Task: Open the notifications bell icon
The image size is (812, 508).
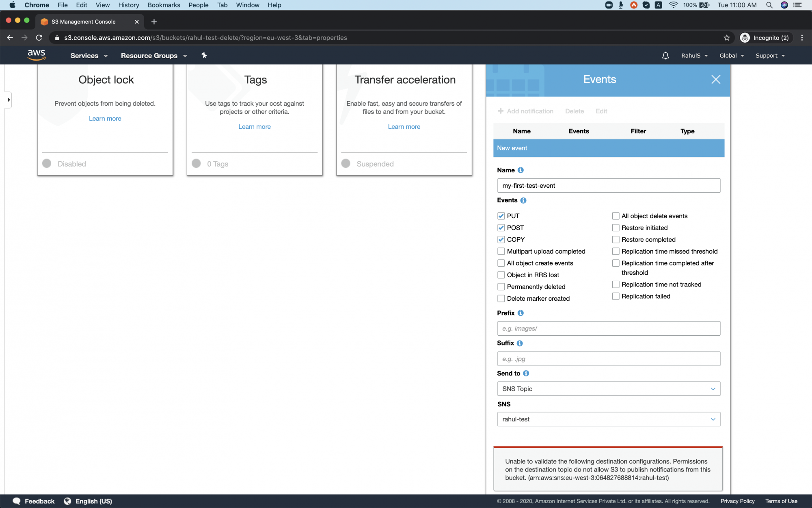Action: click(x=665, y=55)
